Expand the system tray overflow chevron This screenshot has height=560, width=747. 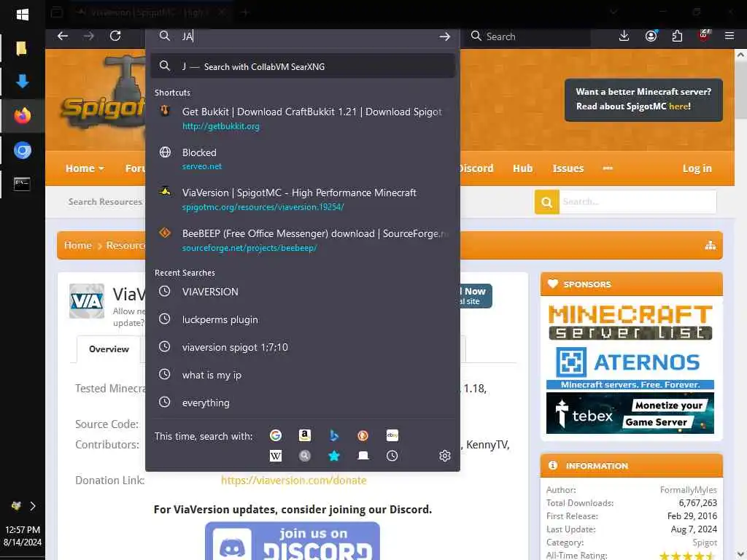[33, 506]
